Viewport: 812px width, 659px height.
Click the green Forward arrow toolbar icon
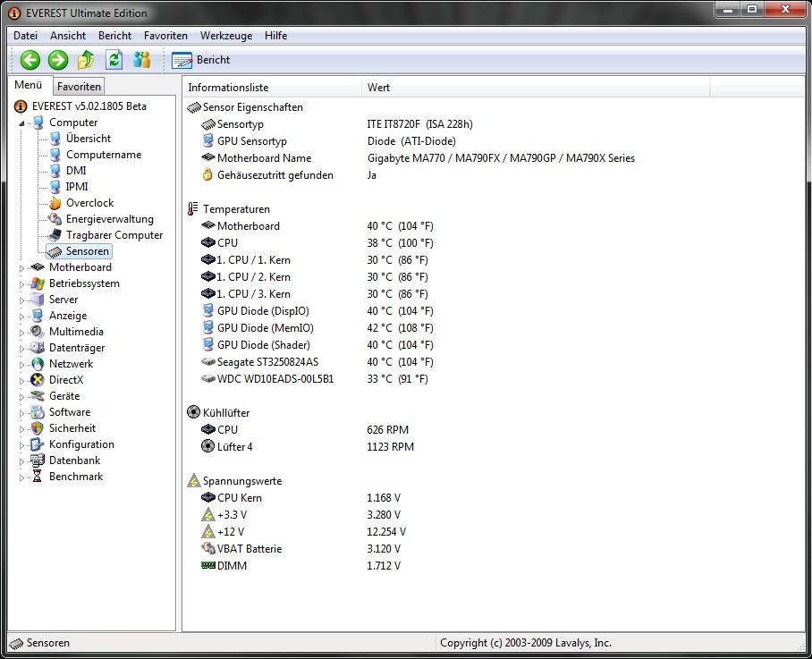click(x=58, y=60)
